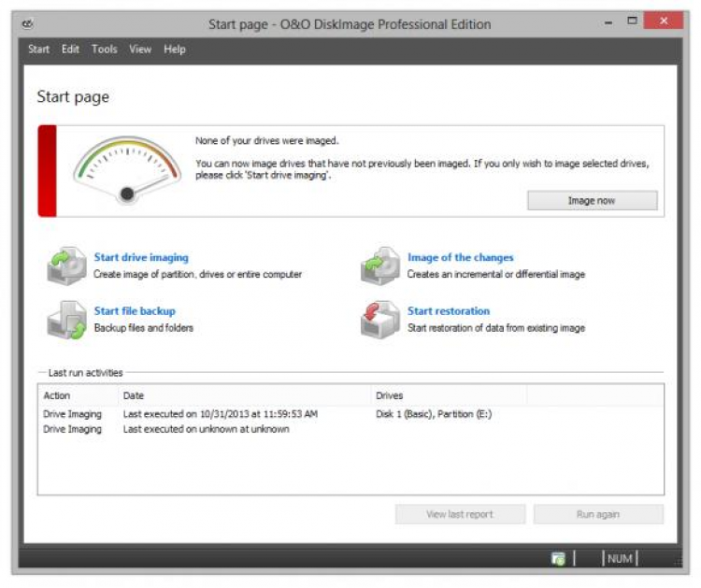Click the Run again button
The height and width of the screenshot is (588, 701).
[x=598, y=514]
